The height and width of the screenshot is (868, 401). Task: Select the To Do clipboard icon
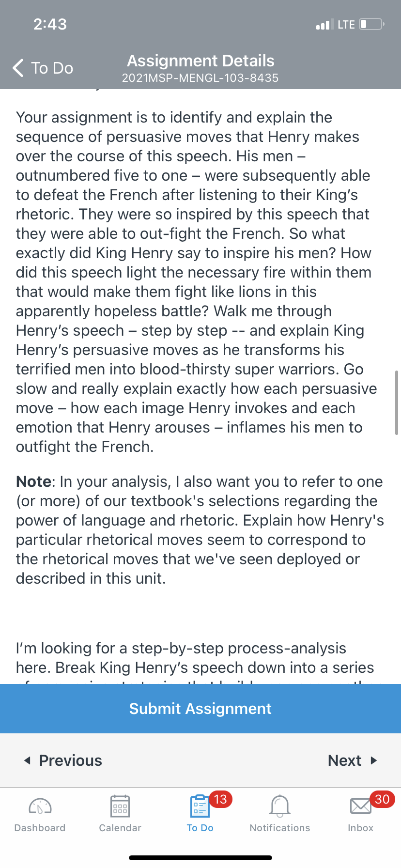tap(200, 806)
